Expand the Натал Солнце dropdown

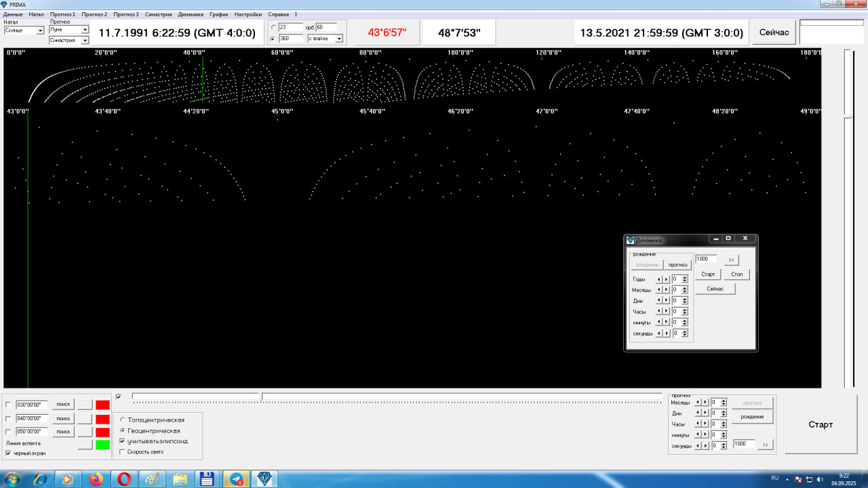[x=40, y=30]
